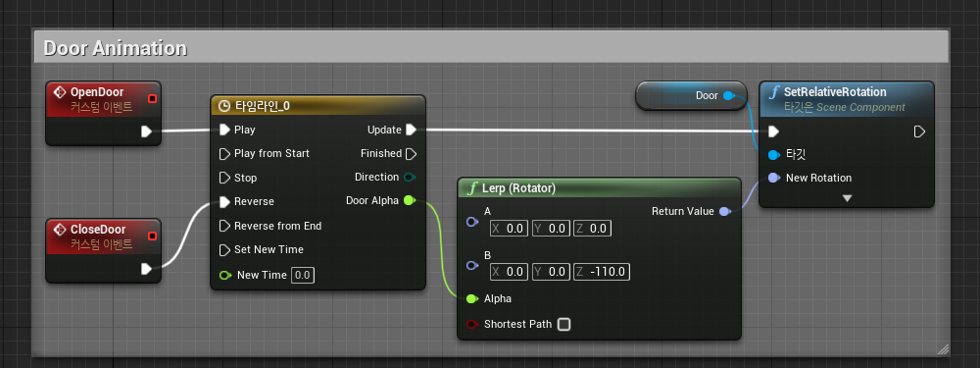The image size is (980, 368).
Task: Click the Reverse execution input pin
Action: [225, 201]
